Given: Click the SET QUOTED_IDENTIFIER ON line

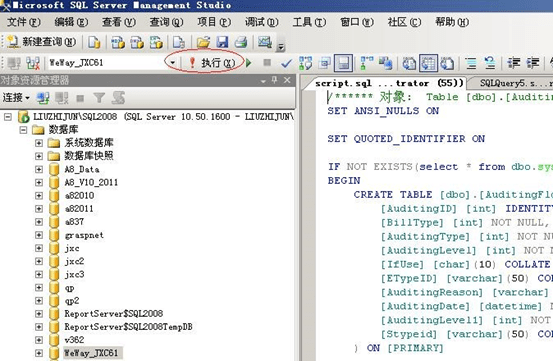Looking at the screenshot, I should [x=406, y=139].
